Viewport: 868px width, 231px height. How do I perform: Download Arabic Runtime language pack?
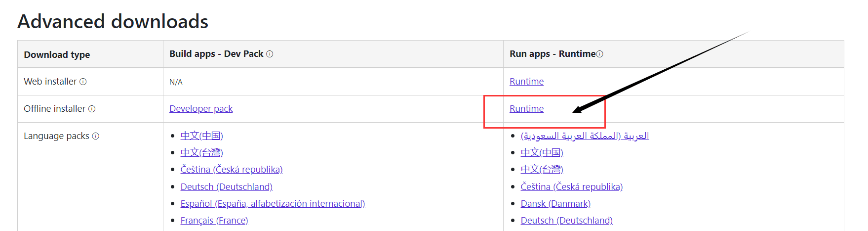pyautogui.click(x=585, y=136)
